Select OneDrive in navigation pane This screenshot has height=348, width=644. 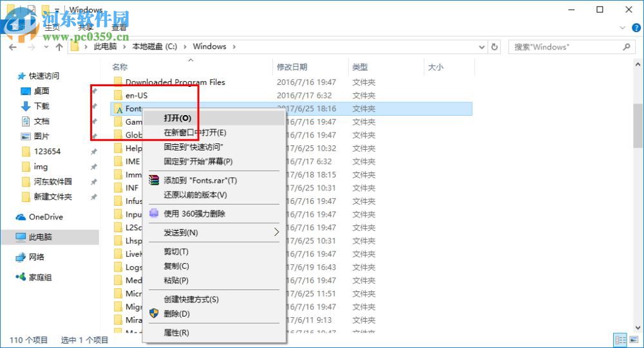coord(46,217)
